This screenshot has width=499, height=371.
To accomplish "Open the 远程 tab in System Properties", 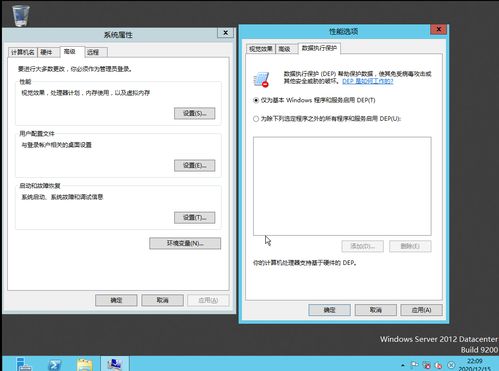I will pyautogui.click(x=93, y=52).
